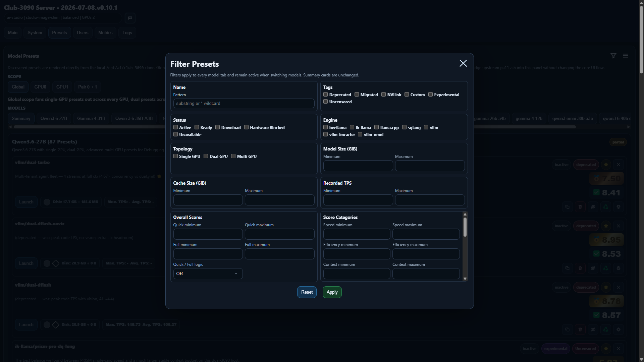Screen dimensions: 644x362
Task: Click right arrow of the models tab scrollbar
Action: 629,127
